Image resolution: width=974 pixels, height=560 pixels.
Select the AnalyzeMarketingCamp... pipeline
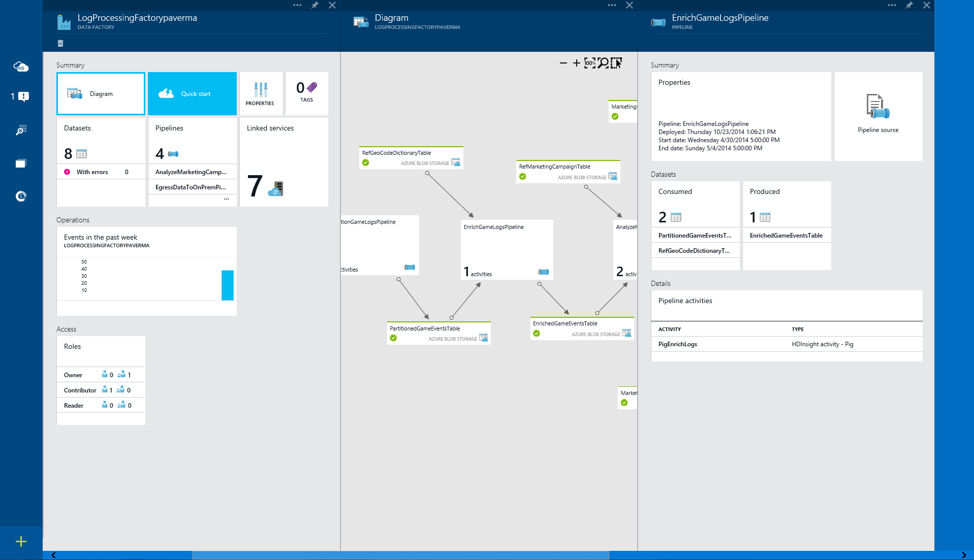(x=192, y=172)
